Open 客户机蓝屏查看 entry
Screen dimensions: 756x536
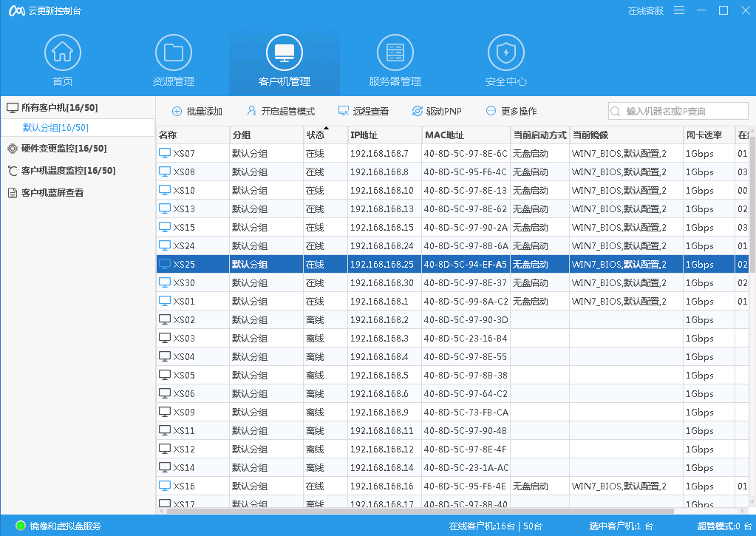point(46,192)
